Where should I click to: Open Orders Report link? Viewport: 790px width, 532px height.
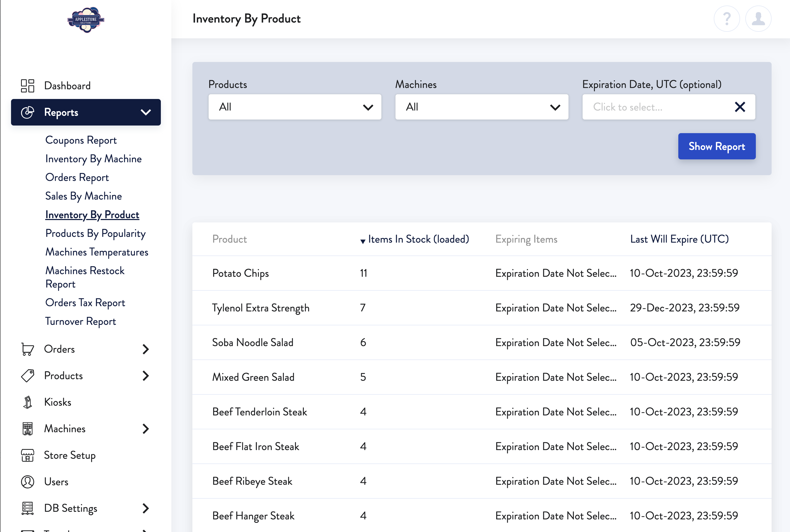(x=77, y=178)
